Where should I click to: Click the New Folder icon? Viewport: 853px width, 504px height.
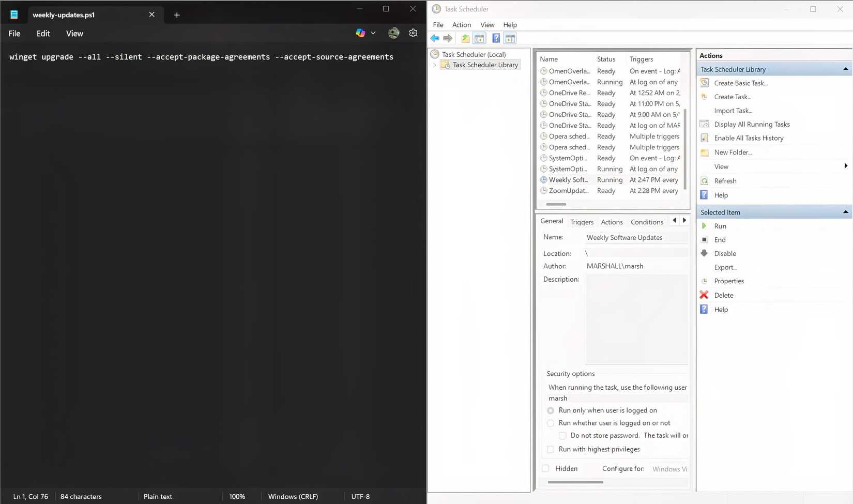pos(704,152)
